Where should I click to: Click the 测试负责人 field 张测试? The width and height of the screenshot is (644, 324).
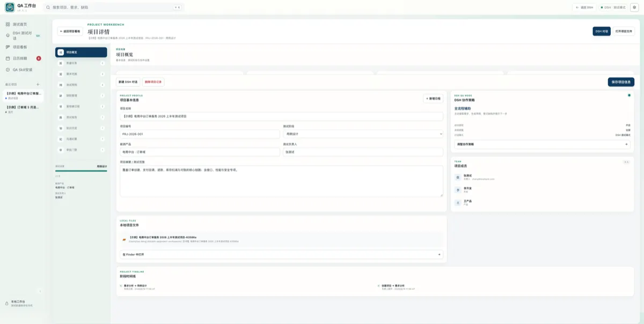(363, 152)
